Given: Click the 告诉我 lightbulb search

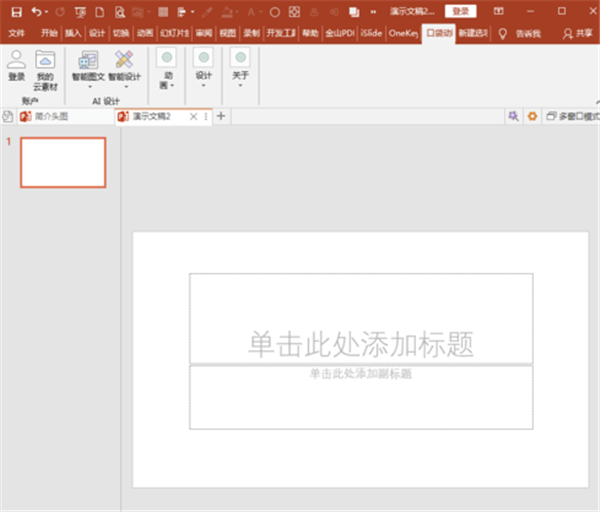Looking at the screenshot, I should [521, 33].
